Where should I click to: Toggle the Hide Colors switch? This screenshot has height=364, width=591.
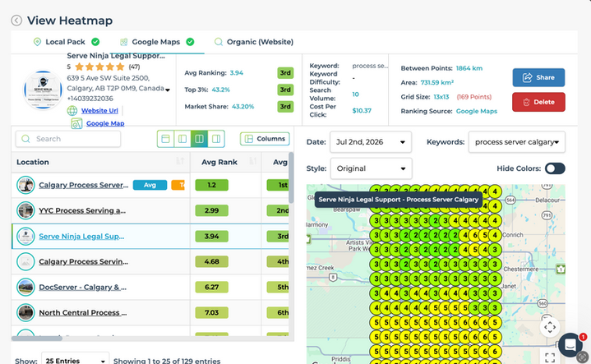[555, 168]
